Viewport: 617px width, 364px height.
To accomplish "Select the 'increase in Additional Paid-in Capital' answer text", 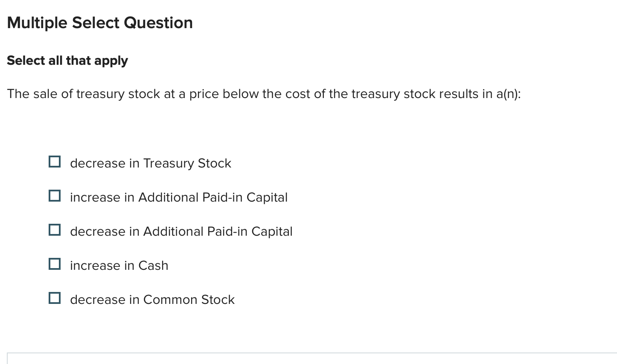I will click(x=179, y=197).
